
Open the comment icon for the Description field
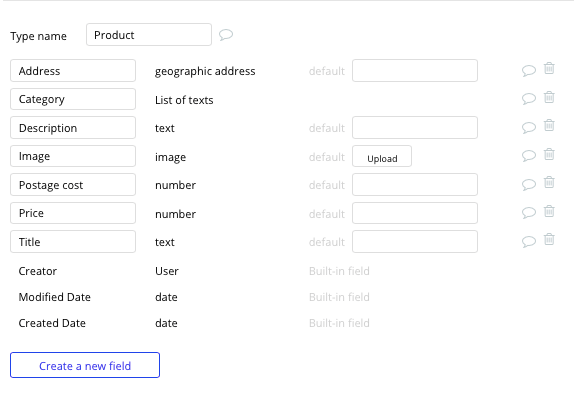point(529,127)
